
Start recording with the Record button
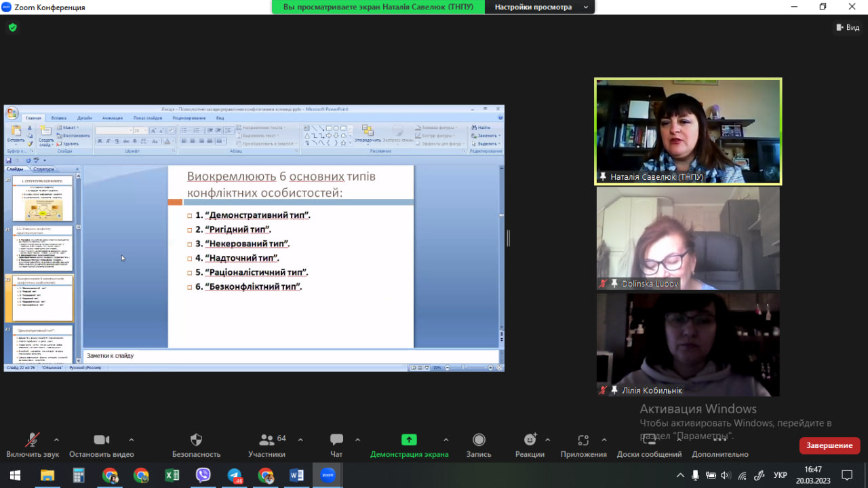pos(479,440)
